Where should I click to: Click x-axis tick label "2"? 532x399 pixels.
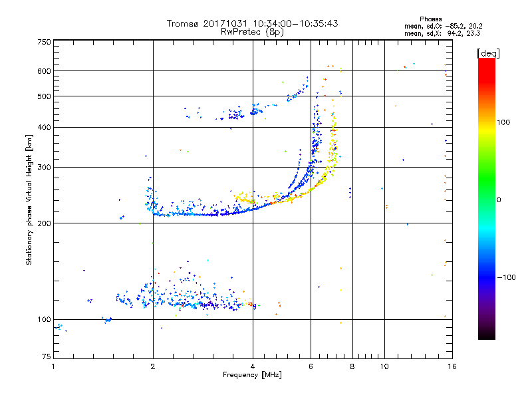(153, 366)
